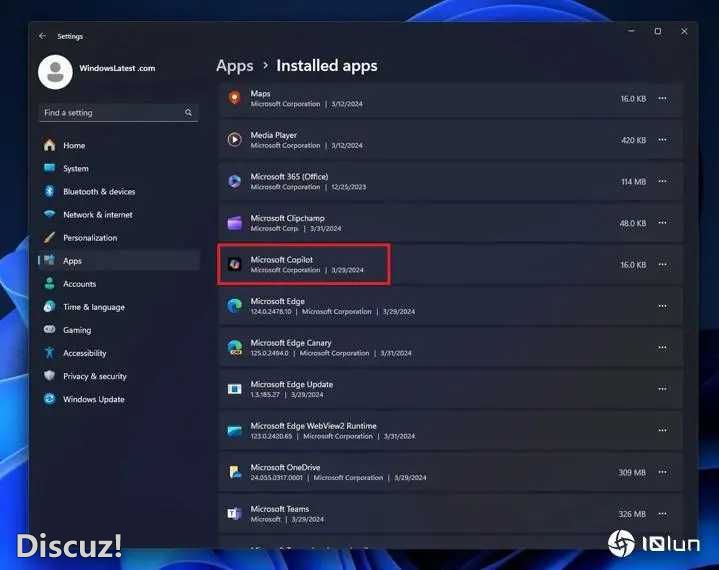Click the 114 MB size value
Screen dimensions: 719x570
click(x=634, y=182)
